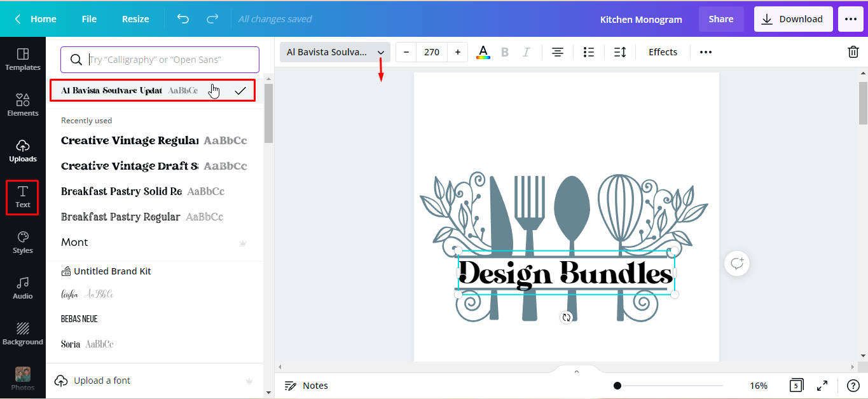Open more toolbar options ellipsis
Image resolution: width=868 pixels, height=399 pixels.
pyautogui.click(x=706, y=52)
